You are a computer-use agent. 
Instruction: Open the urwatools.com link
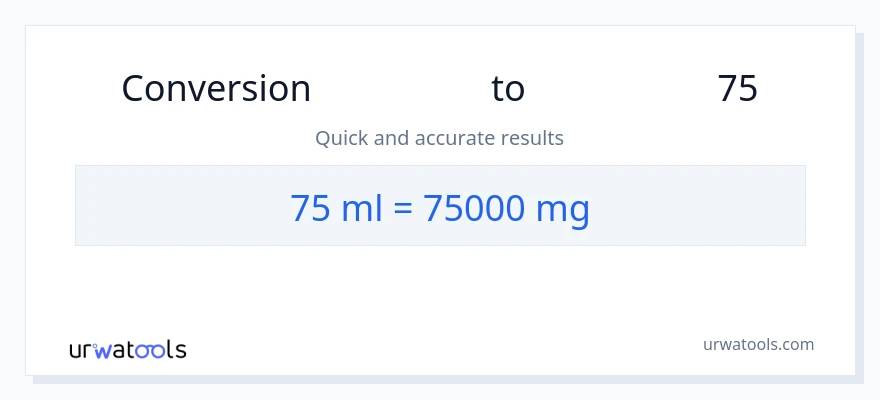click(x=758, y=344)
